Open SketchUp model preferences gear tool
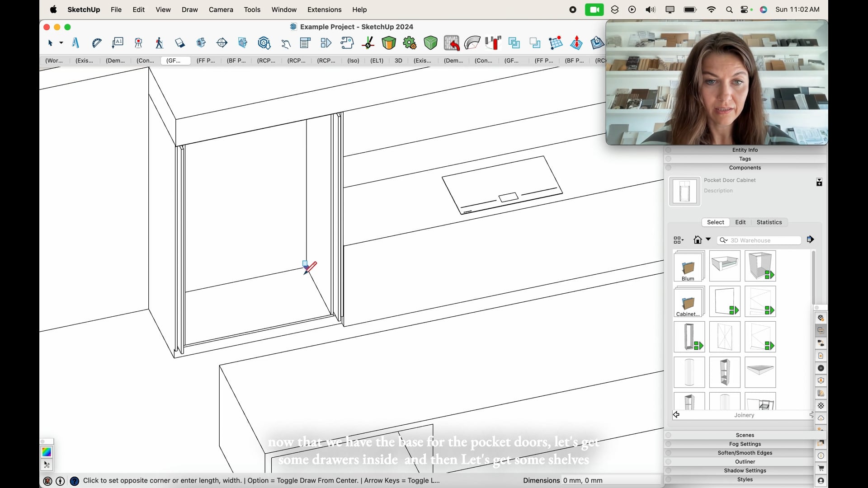The width and height of the screenshot is (868, 488). click(410, 43)
